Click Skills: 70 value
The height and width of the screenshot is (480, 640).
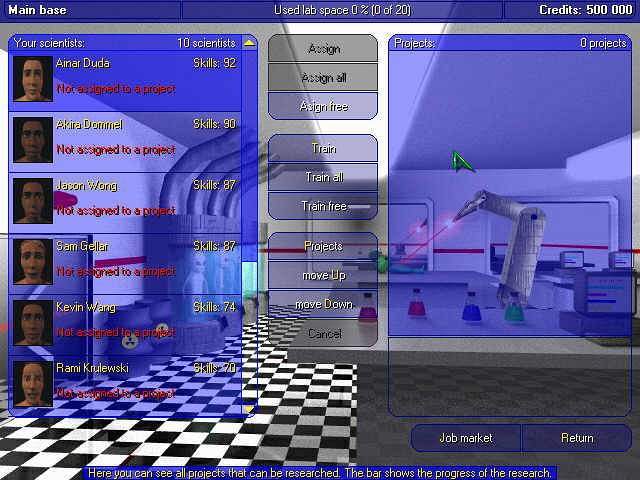[x=215, y=368]
